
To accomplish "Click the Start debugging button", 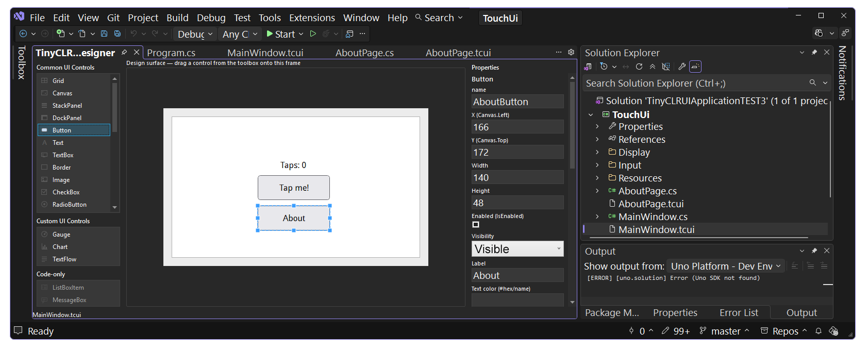I will click(x=280, y=34).
